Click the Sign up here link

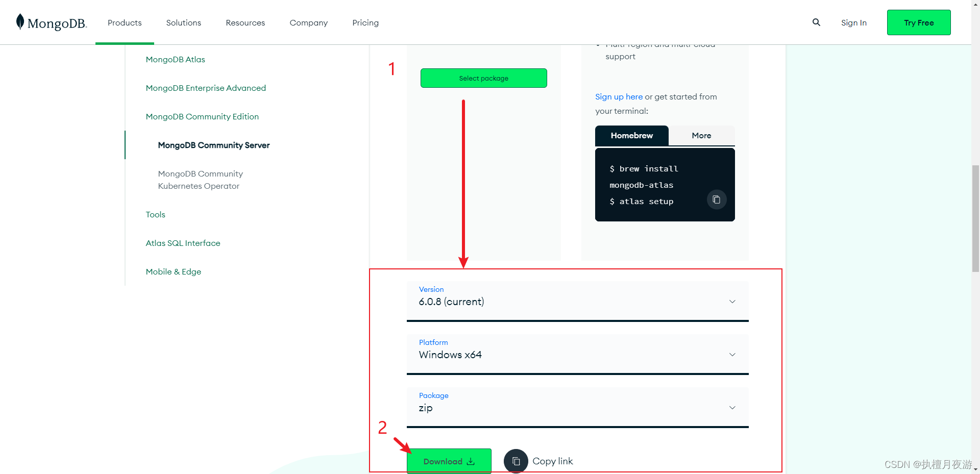pos(619,96)
